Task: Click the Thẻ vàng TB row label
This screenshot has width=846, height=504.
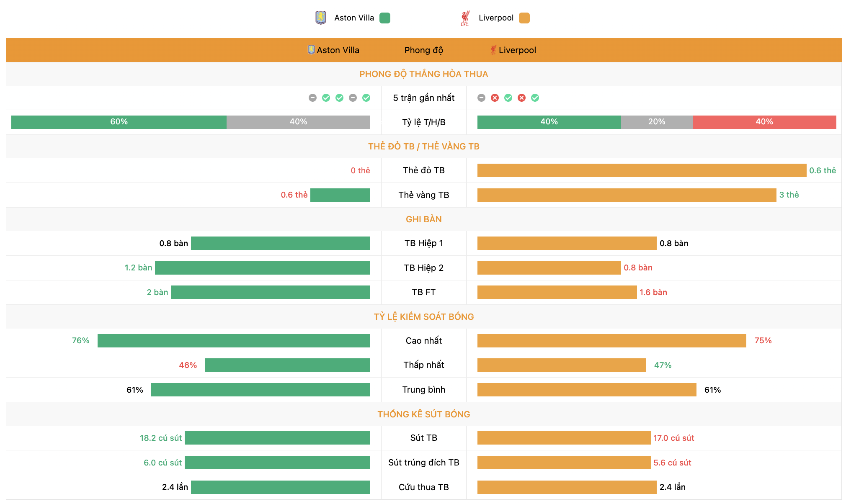Action: click(423, 195)
